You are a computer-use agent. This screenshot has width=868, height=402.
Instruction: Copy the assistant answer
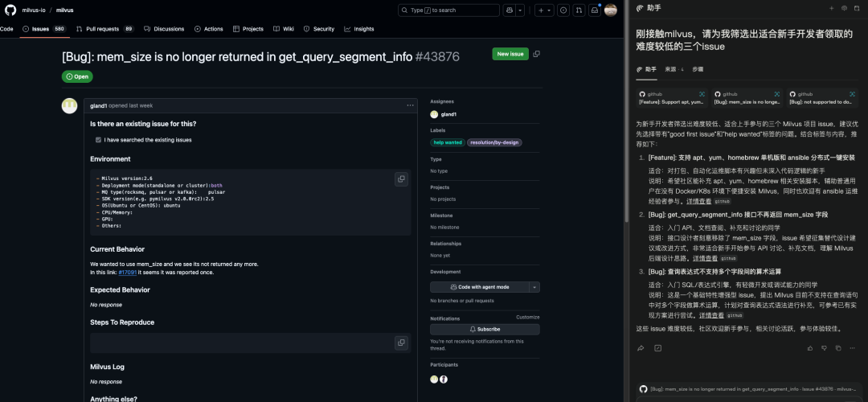(838, 348)
